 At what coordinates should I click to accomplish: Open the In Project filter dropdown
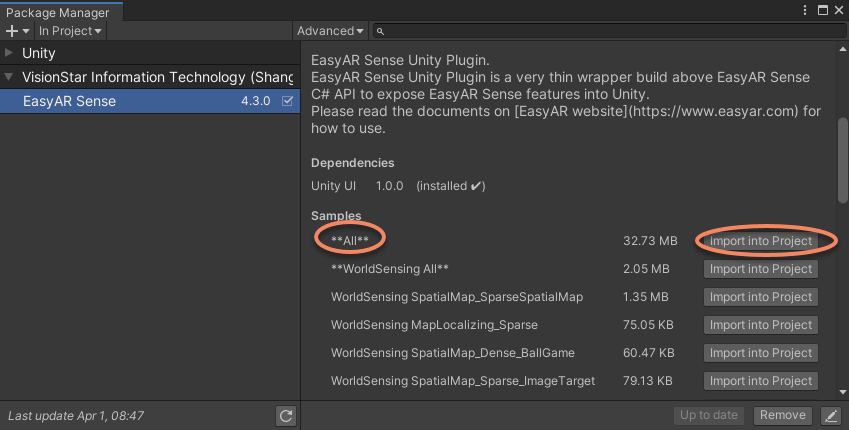coord(70,31)
